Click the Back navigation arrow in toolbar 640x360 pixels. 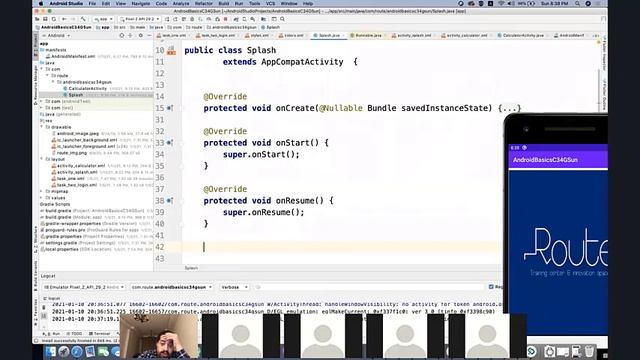click(64, 19)
